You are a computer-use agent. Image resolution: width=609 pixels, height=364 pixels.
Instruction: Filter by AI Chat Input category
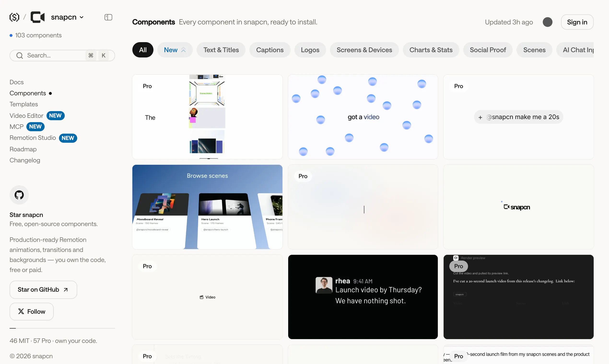click(575, 50)
